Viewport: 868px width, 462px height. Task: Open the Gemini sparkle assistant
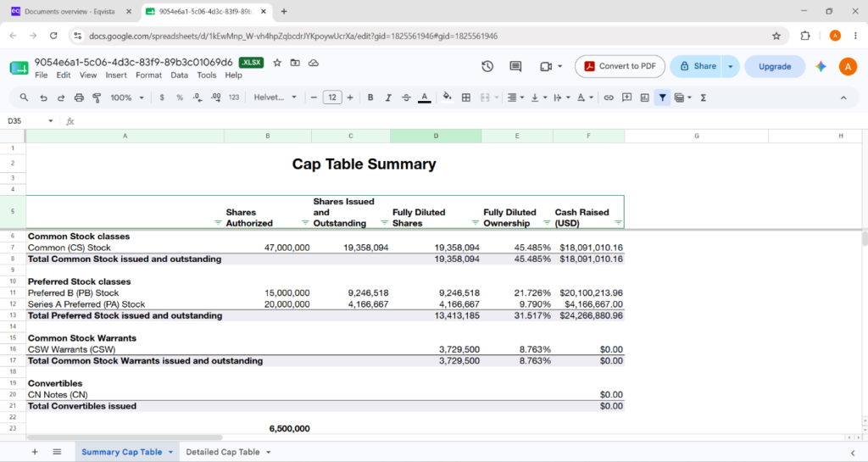(x=821, y=66)
